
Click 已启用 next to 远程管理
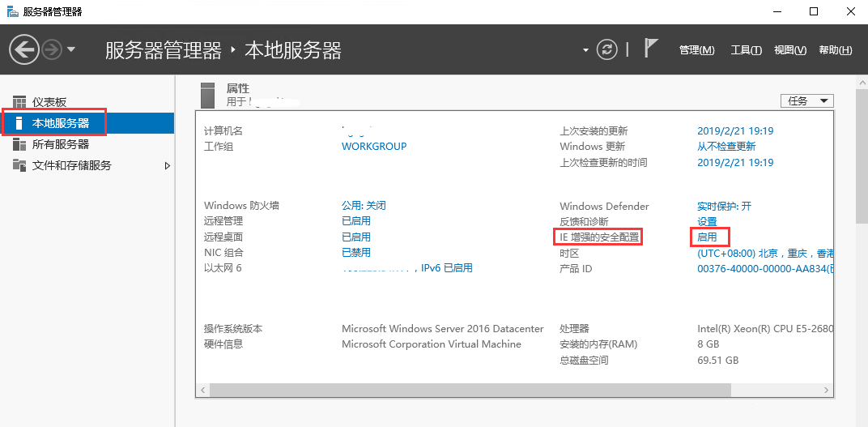356,221
